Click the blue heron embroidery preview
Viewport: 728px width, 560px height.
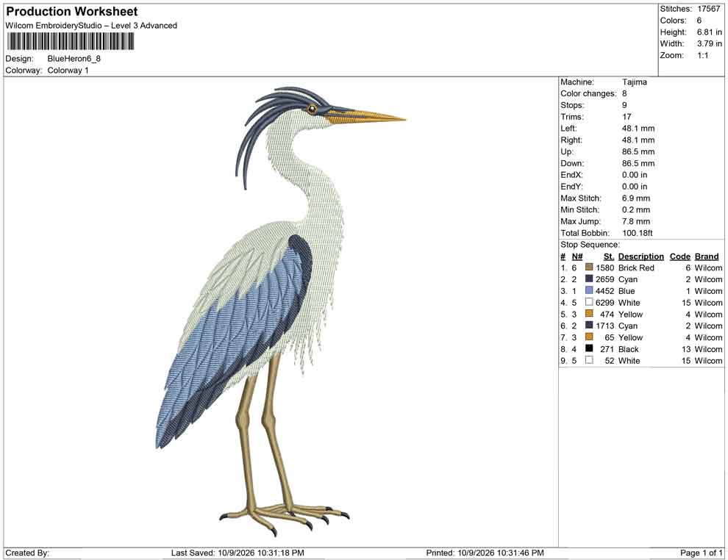pyautogui.click(x=280, y=312)
